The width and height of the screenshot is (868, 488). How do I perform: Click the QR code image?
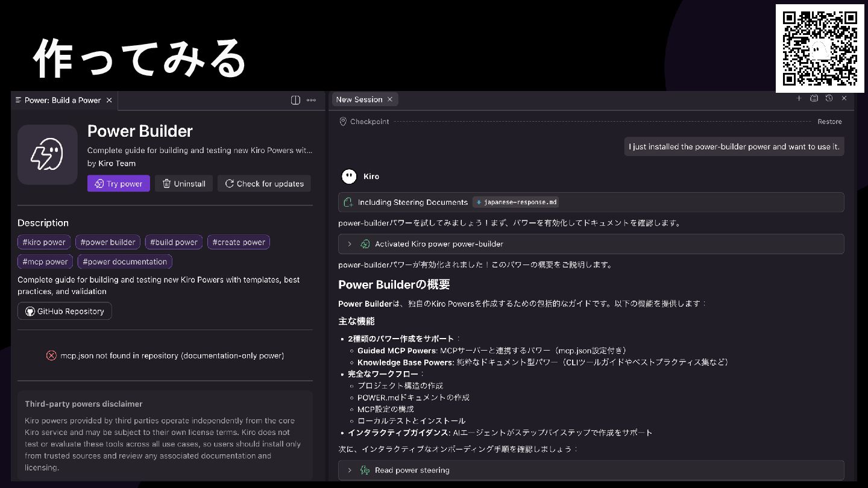819,48
